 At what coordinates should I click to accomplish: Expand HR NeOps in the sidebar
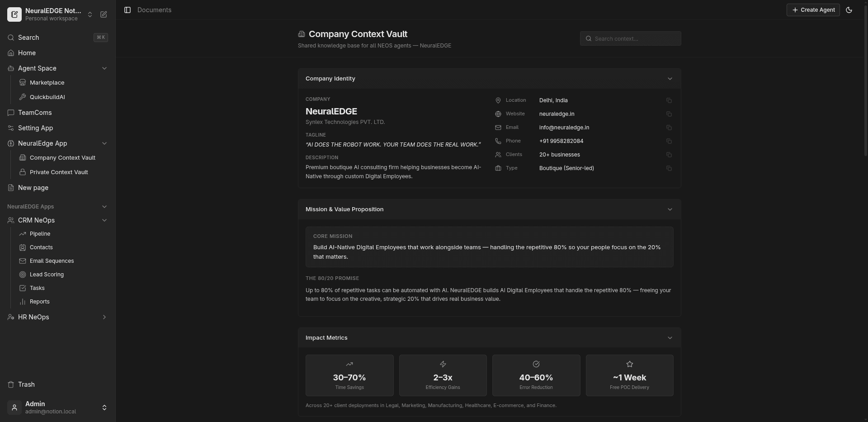(104, 317)
